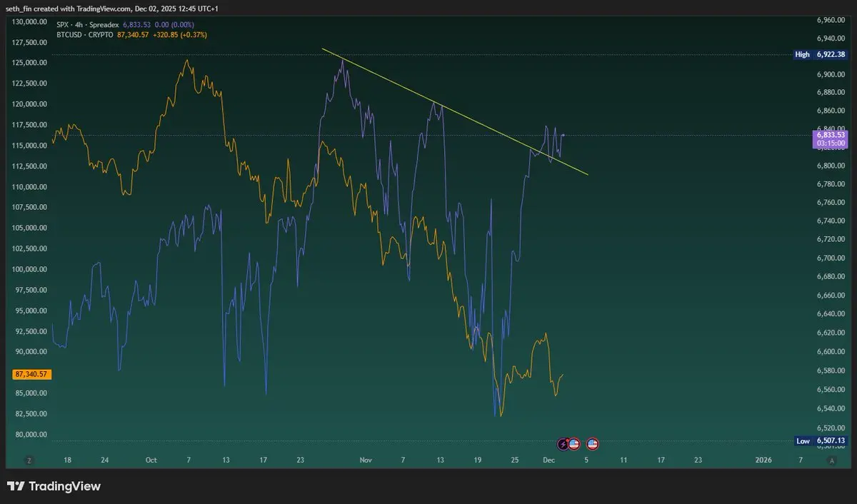Click the Dec label on the time axis
The height and width of the screenshot is (504, 857).
pos(548,460)
